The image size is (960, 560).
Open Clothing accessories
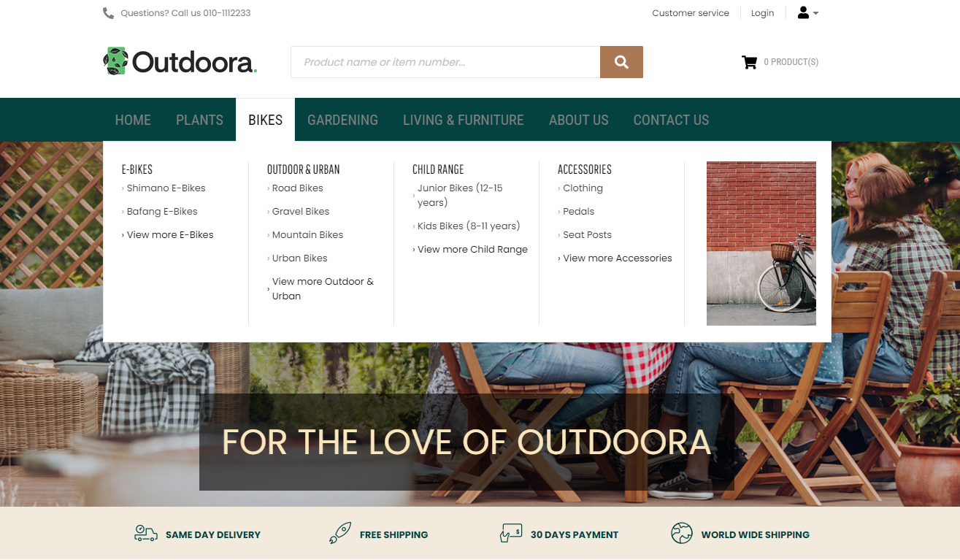pos(583,188)
